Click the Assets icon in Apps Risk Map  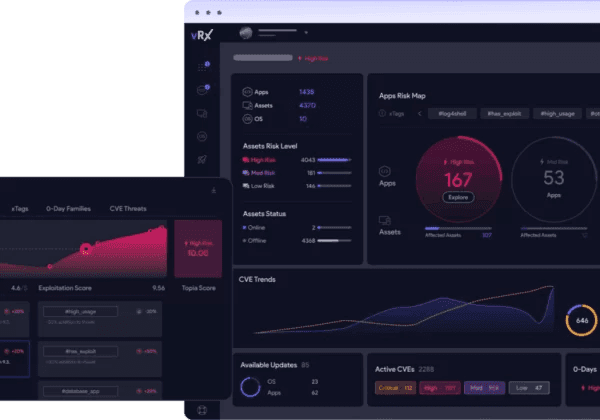pos(385,220)
